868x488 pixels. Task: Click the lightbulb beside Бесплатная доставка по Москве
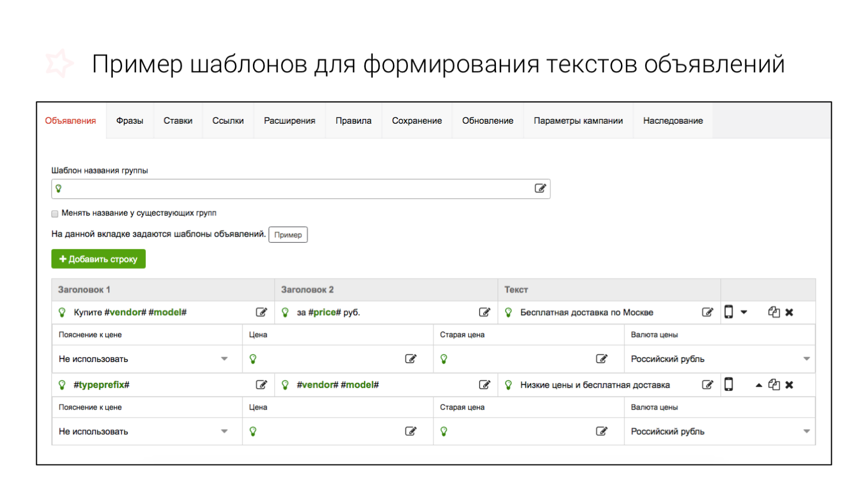point(509,312)
